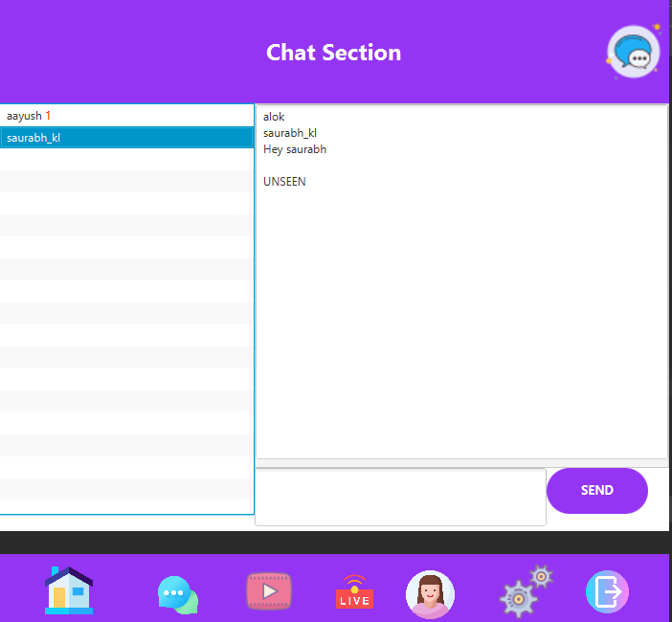This screenshot has height=622, width=672.
Task: Open the chat bubbles icon in bottom bar
Action: tap(178, 594)
